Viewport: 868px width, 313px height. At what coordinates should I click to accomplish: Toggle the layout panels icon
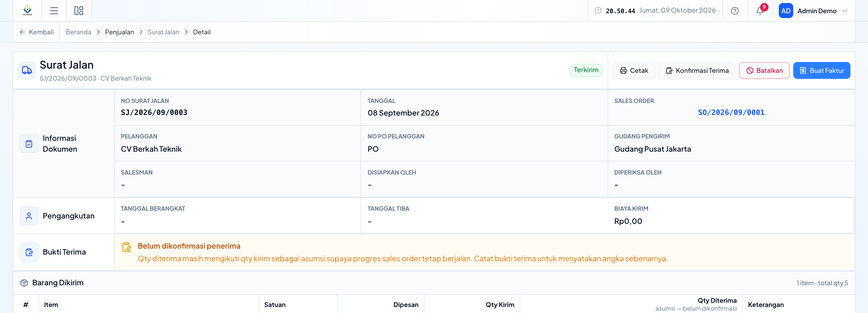[x=79, y=11]
